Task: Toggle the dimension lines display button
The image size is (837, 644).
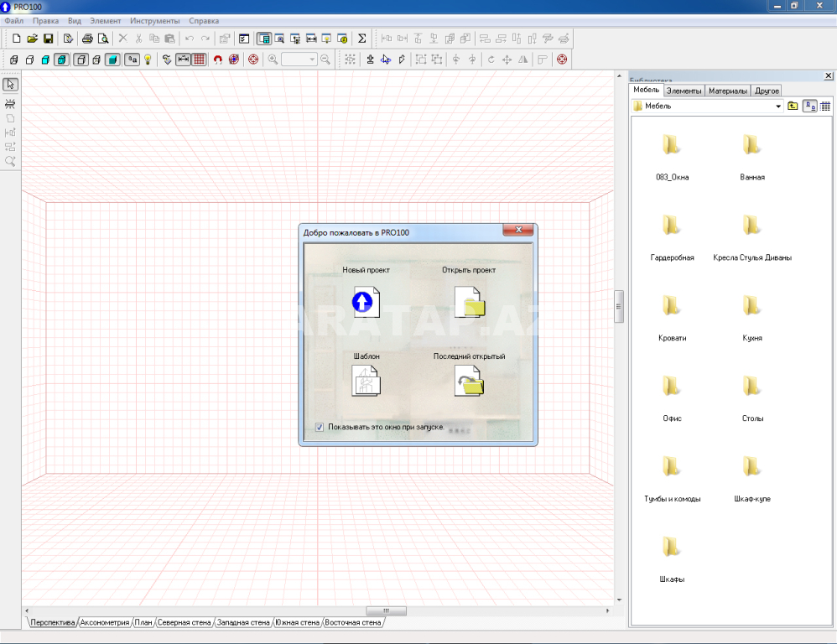Action: (183, 60)
